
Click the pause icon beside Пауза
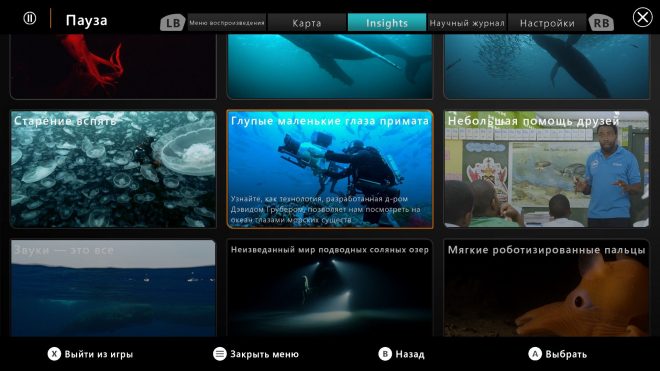(x=29, y=18)
